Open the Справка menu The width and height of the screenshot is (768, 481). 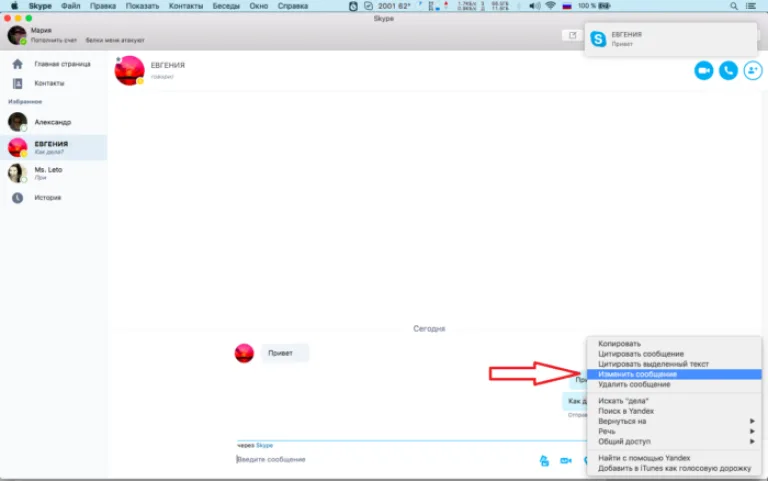pos(292,6)
